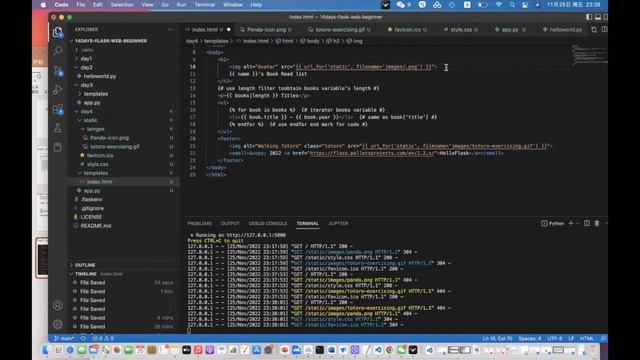640x360 pixels.
Task: Click the HTML language mode status item
Action: [587, 338]
